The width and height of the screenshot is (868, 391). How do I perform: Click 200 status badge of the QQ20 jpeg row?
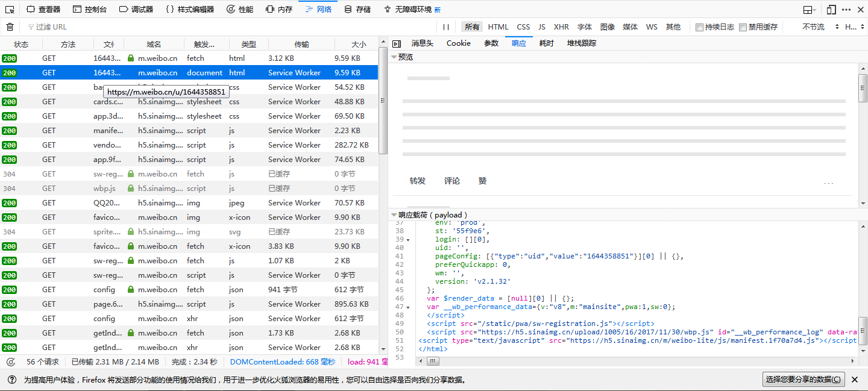pyautogui.click(x=9, y=202)
